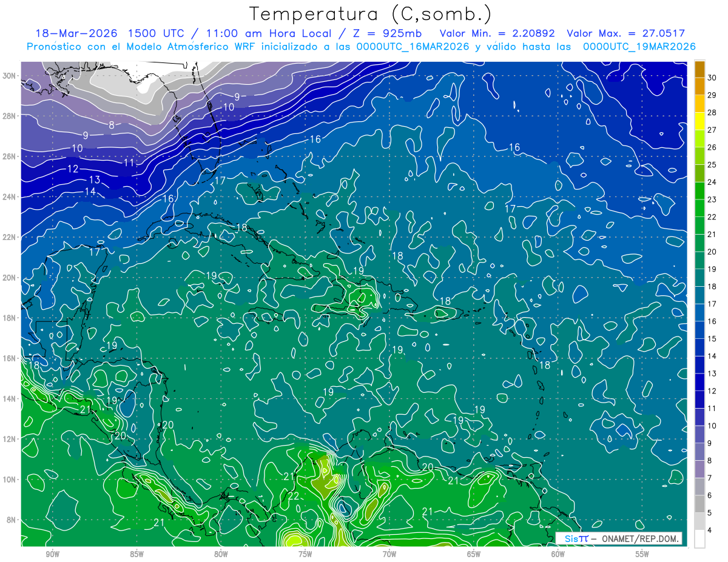This screenshot has height=562, width=728.
Task: Click the contour label "13" on the map
Action: pos(94,180)
